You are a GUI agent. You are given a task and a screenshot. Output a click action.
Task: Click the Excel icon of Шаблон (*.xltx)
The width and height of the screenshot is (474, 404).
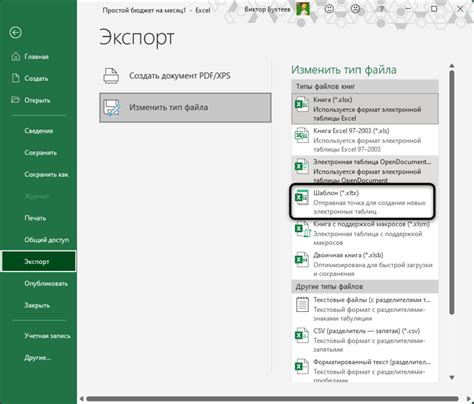pyautogui.click(x=302, y=197)
